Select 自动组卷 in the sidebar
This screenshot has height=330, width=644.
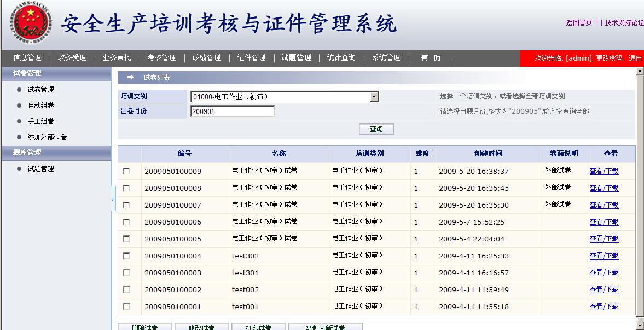click(x=40, y=105)
